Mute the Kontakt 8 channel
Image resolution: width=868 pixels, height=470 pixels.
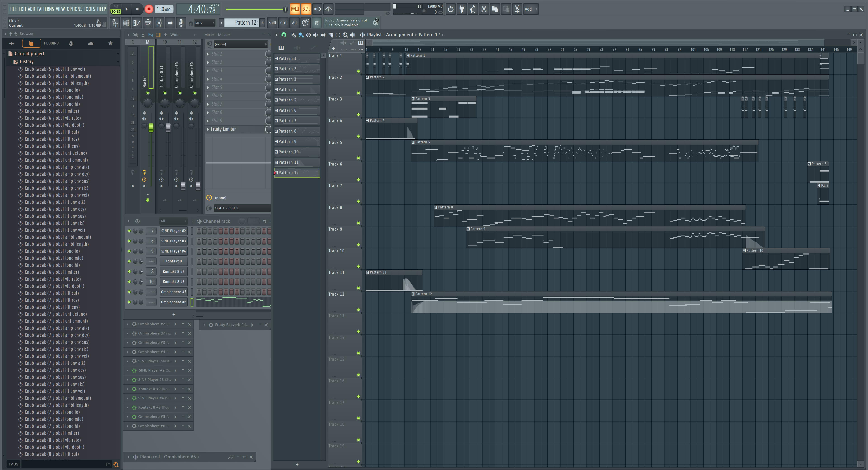[x=129, y=261]
